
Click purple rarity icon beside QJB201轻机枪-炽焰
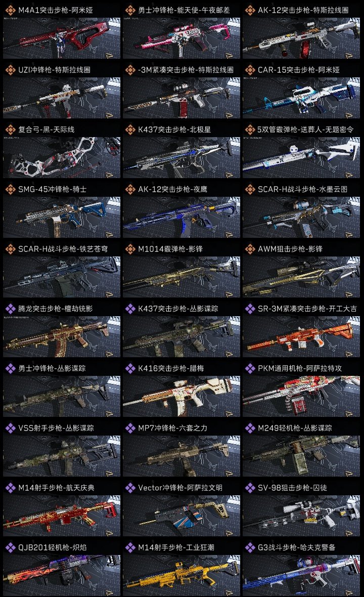pyautogui.click(x=10, y=547)
